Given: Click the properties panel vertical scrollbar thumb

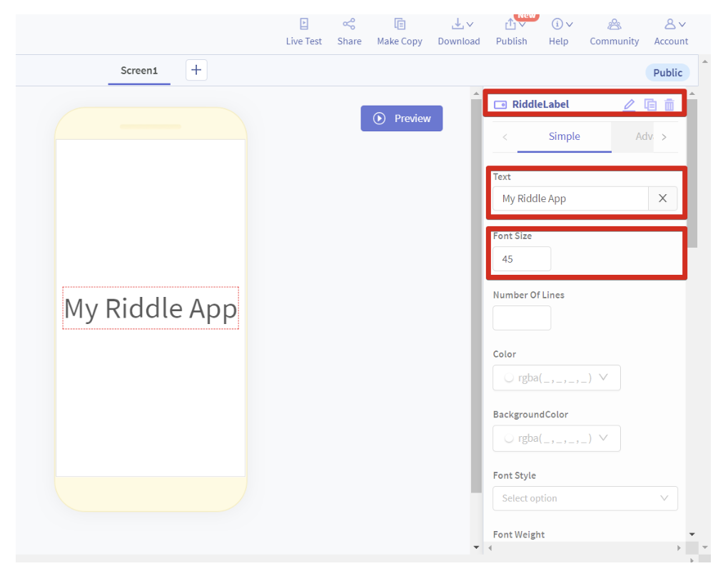Looking at the screenshot, I should tap(692, 173).
